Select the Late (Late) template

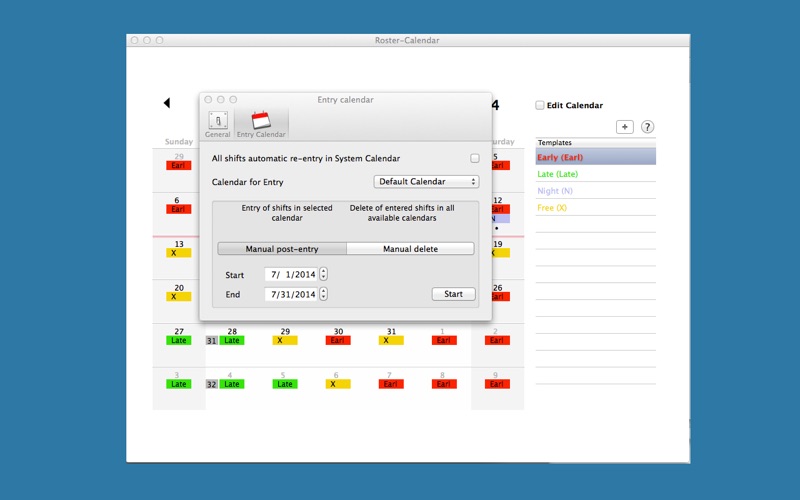pyautogui.click(x=560, y=174)
